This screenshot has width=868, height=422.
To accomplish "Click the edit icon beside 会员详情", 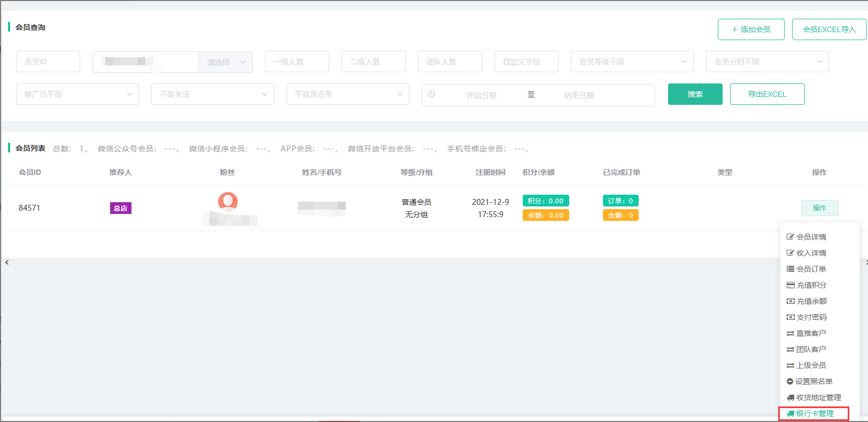I will pyautogui.click(x=790, y=237).
